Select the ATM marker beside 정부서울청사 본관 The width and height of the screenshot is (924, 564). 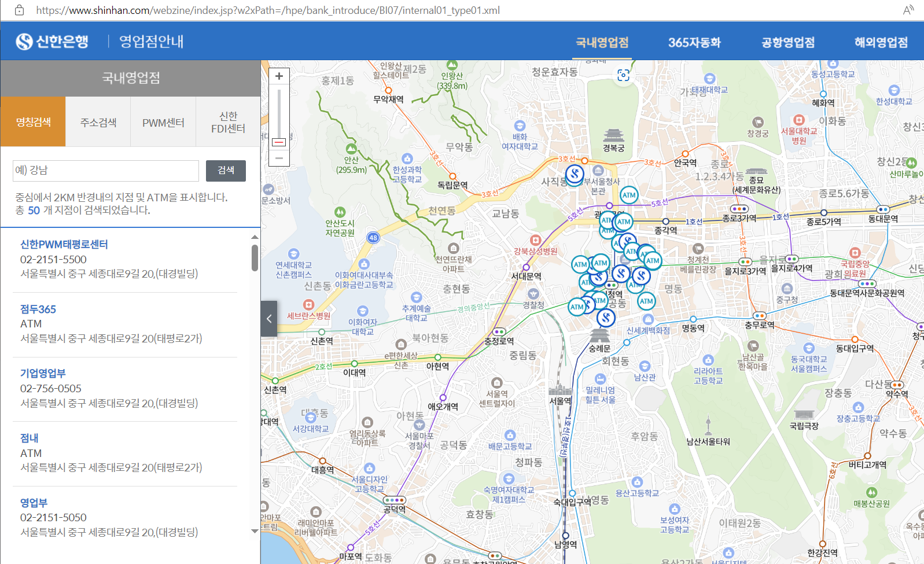pos(629,195)
